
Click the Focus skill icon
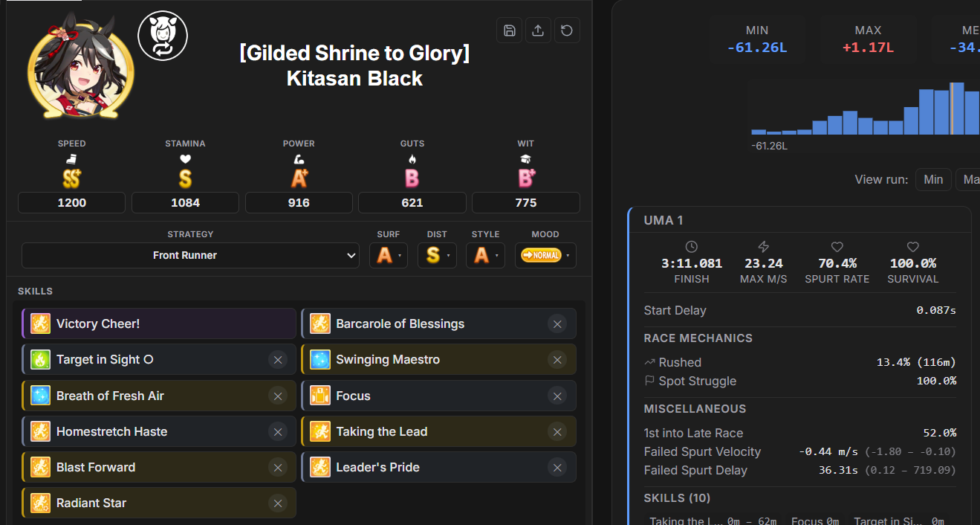pos(320,396)
